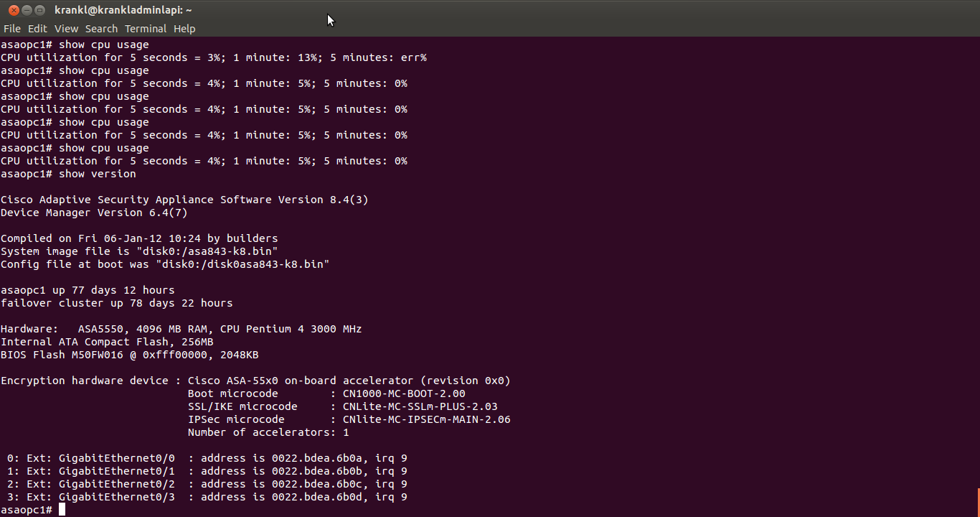980x517 pixels.
Task: Minimize the terminal window
Action: pos(27,10)
